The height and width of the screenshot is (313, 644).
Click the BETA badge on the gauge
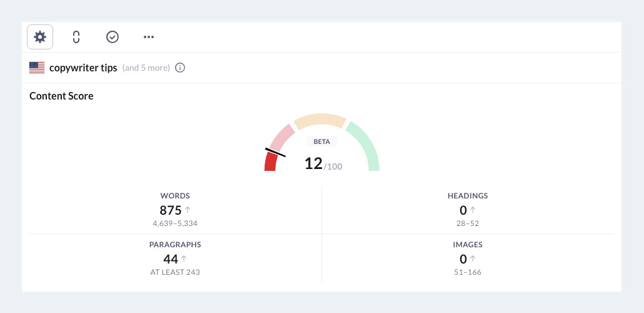coord(322,141)
